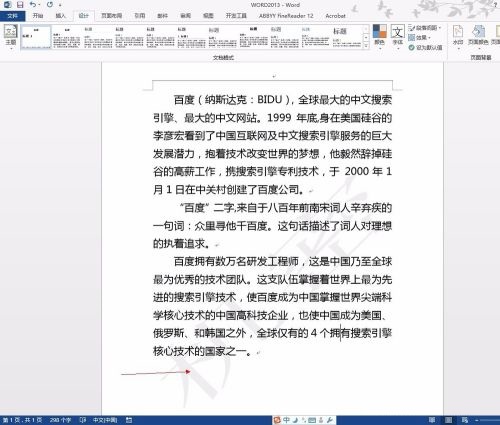Switch to the 视图 (View) tab
The image size is (500, 425).
(x=208, y=16)
